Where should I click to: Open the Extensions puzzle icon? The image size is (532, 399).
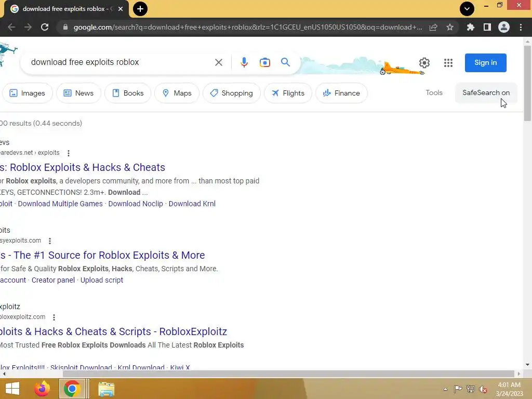coord(471,27)
